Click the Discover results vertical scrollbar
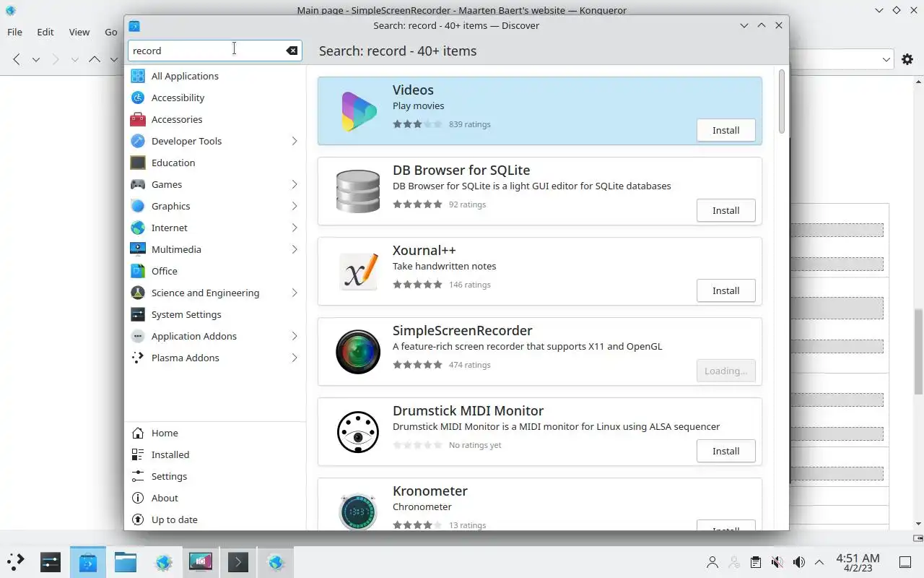 pyautogui.click(x=781, y=101)
